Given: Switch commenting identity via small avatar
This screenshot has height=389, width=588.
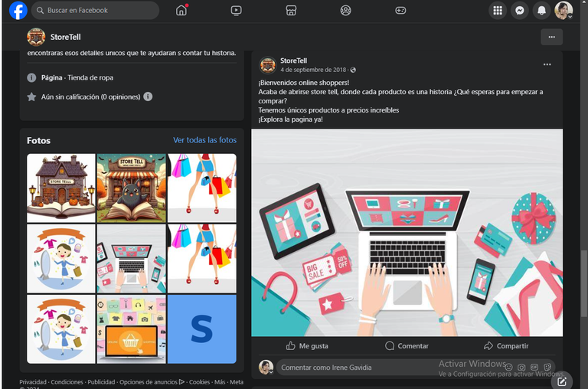Looking at the screenshot, I should click(266, 368).
